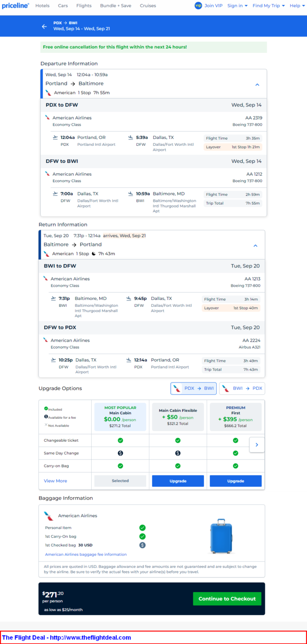Continue to Checkout
This screenshot has width=307, height=644.
(227, 599)
